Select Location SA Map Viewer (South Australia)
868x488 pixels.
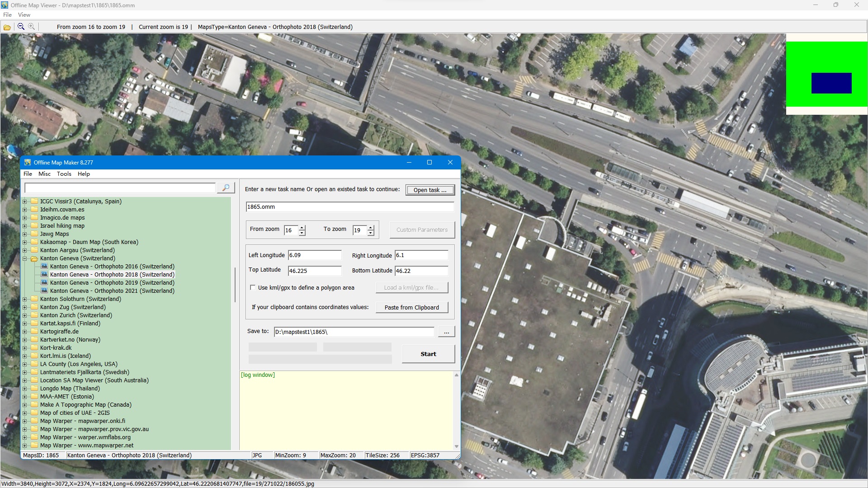tap(94, 380)
